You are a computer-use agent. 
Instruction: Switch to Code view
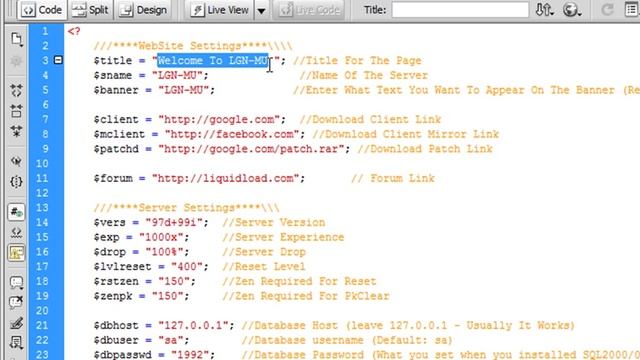pos(42,10)
